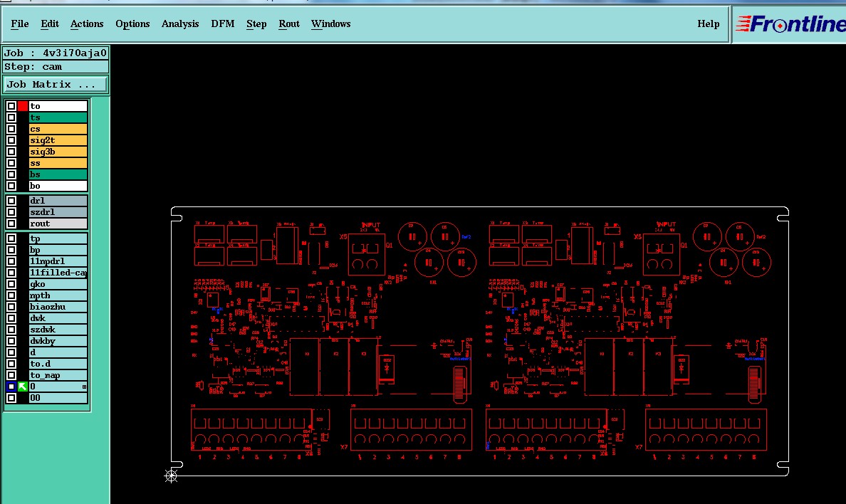The height and width of the screenshot is (504, 846).
Task: Select the '00' layer name
Action: click(x=58, y=398)
